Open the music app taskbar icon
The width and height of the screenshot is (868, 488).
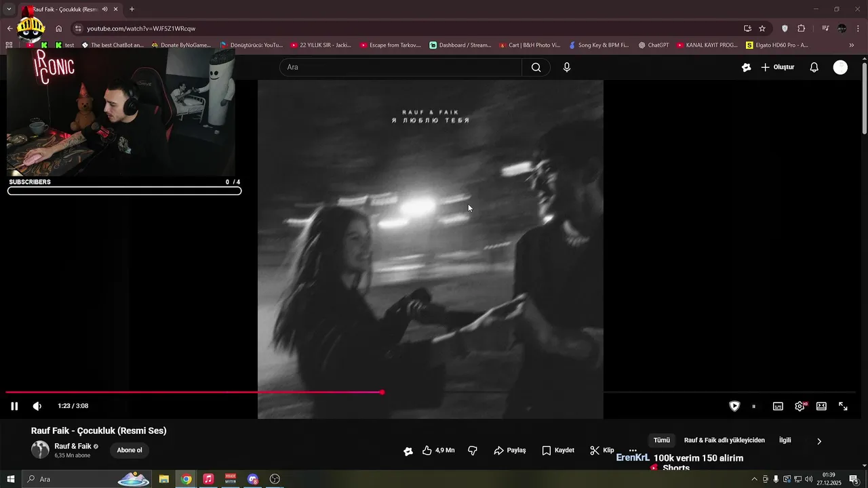pos(208,479)
